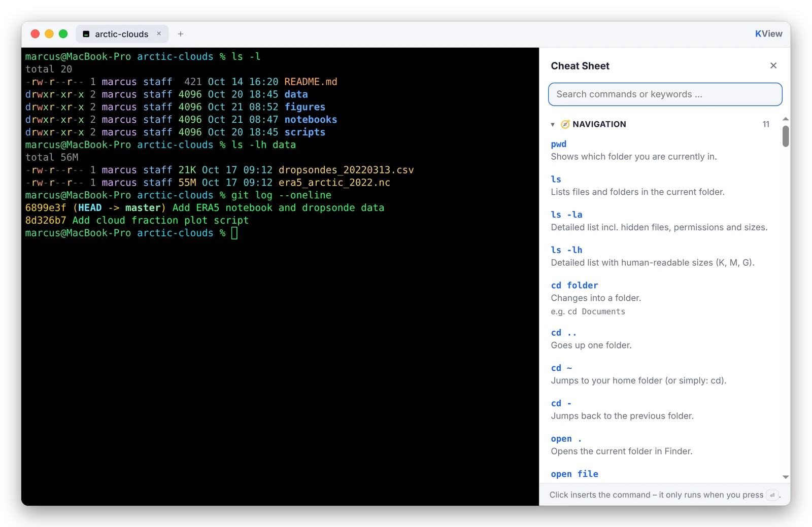Click the scripts directory name
Viewport: 812px width, 527px height.
(x=304, y=132)
